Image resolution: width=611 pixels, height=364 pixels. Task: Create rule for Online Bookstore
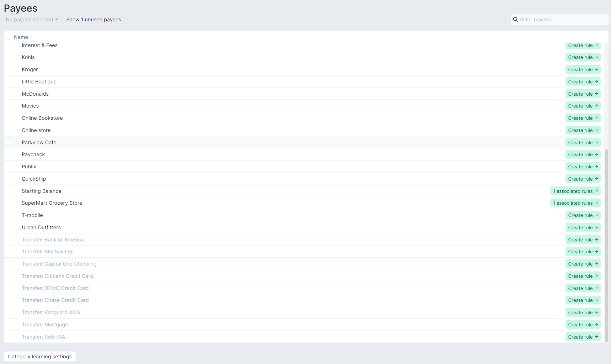tap(582, 118)
